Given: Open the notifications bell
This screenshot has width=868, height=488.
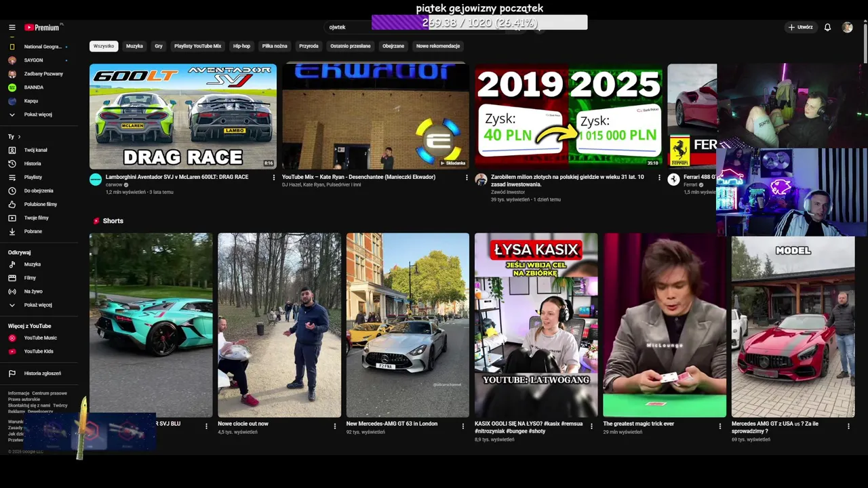Looking at the screenshot, I should (x=827, y=27).
